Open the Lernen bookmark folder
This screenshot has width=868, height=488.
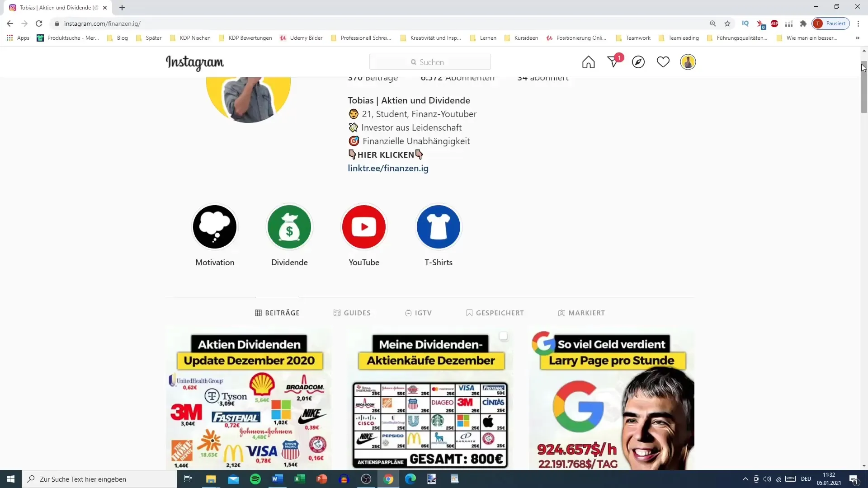(x=483, y=38)
